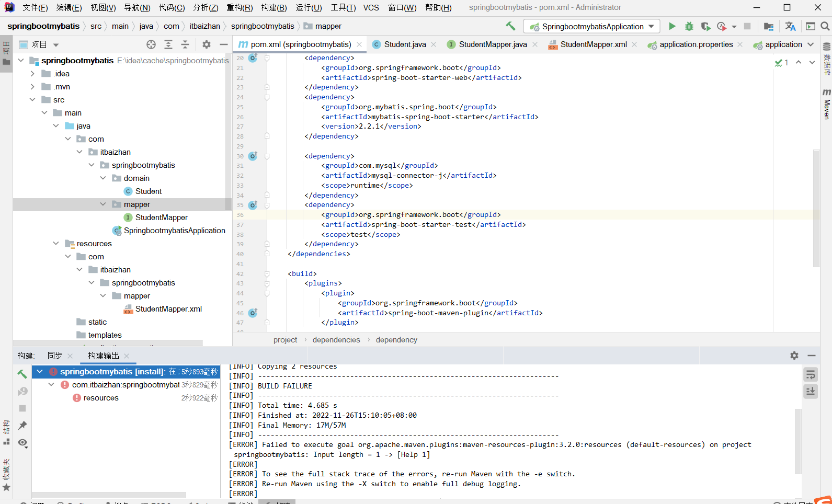
Task: Toggle the eye view options in build panel
Action: pos(22,442)
